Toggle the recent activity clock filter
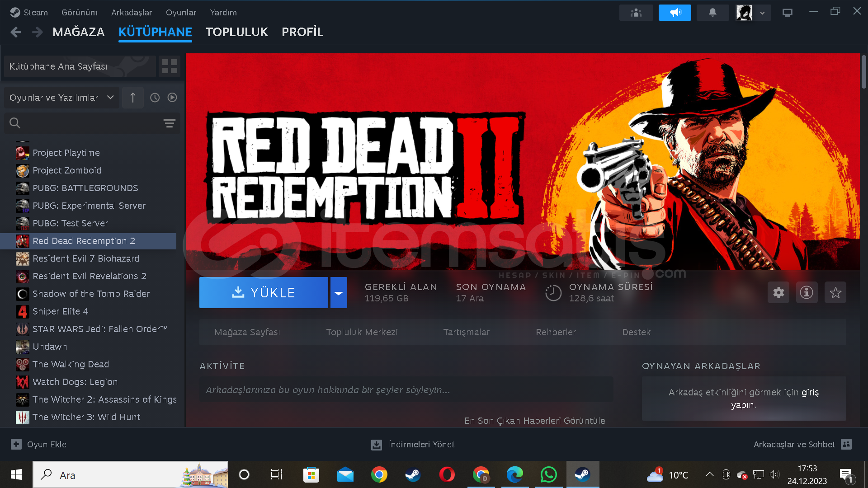 point(155,98)
